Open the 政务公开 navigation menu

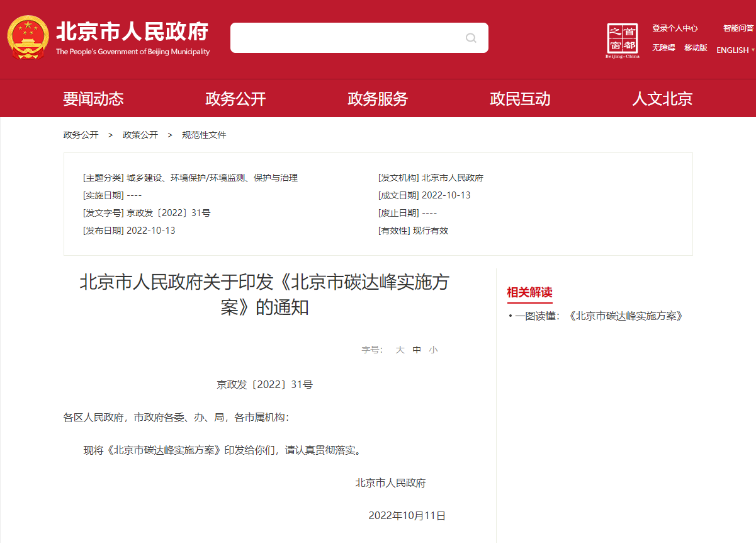click(235, 99)
